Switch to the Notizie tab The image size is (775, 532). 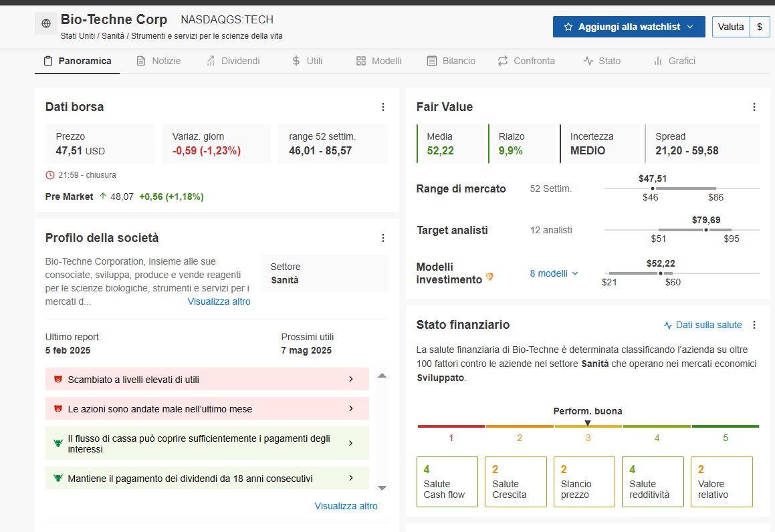(158, 61)
